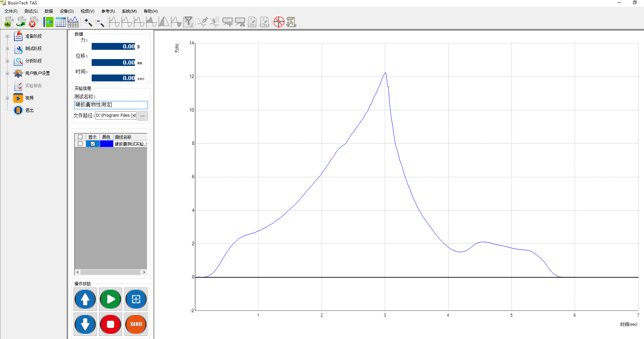Uncheck the 显示 checkbox for the curve row
The image size is (644, 339).
93,144
